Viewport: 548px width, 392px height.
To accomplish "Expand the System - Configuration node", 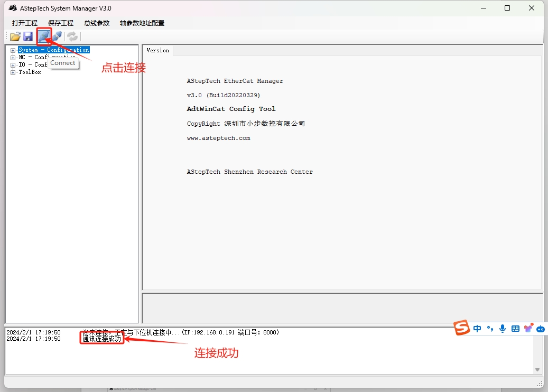I will pos(13,50).
